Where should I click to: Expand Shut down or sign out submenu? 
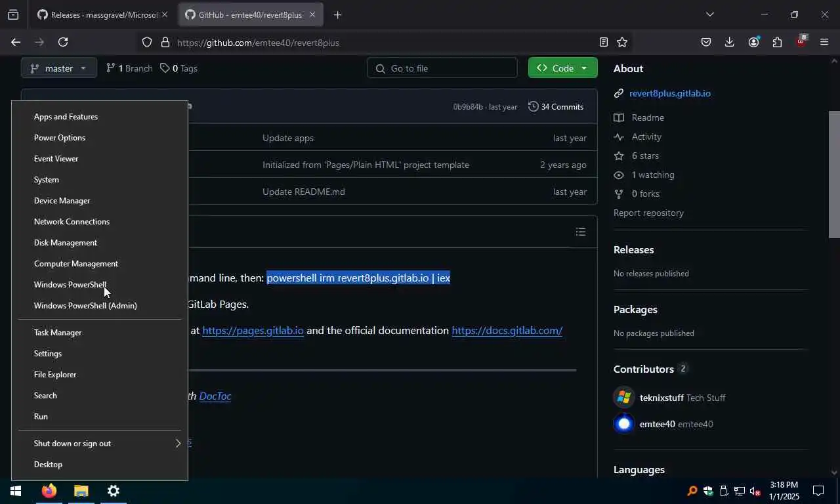point(99,444)
